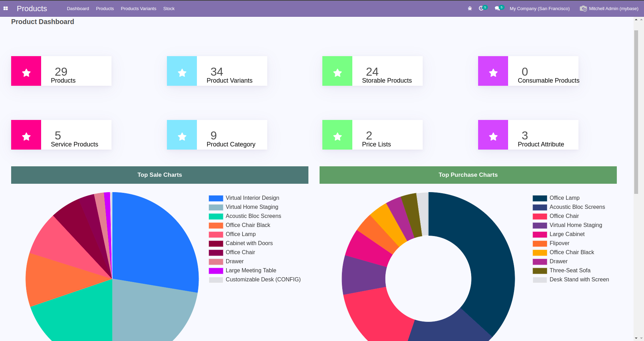Click the scrollbar down arrow
Screen dimensions: 644x341
coord(636,338)
